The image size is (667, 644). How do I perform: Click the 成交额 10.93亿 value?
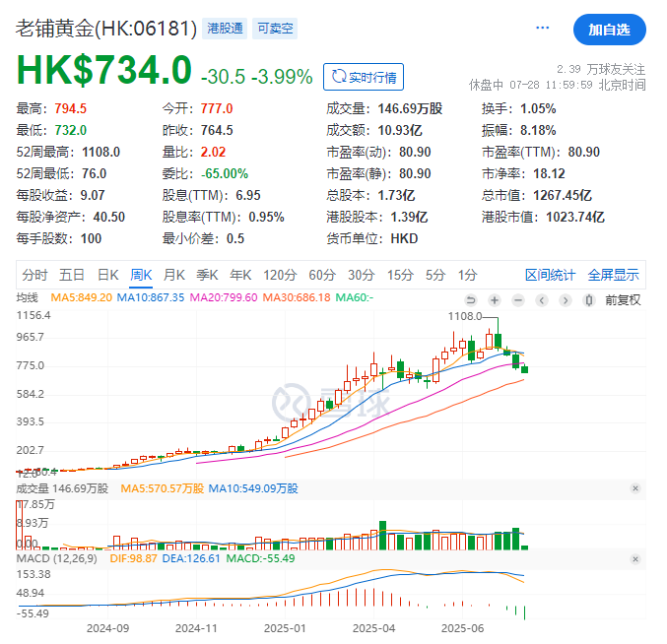[400, 131]
